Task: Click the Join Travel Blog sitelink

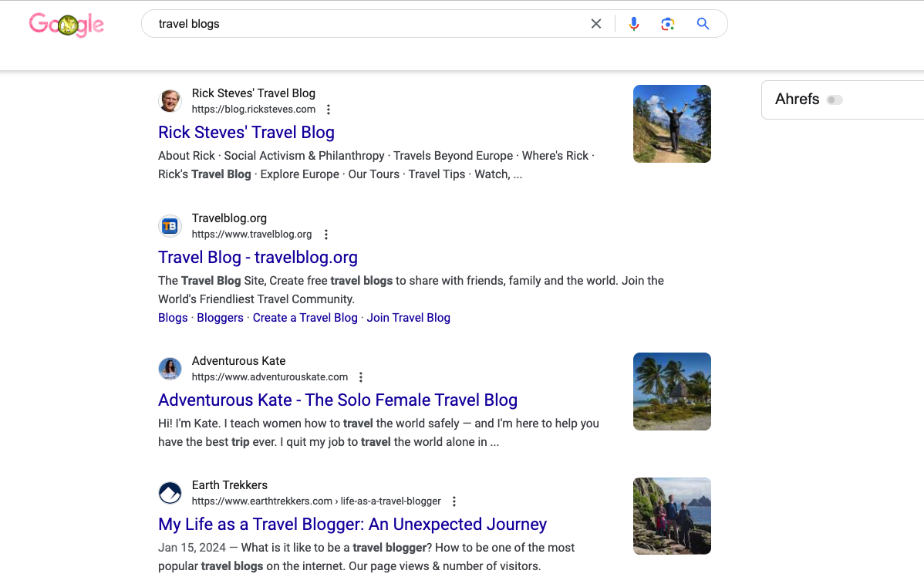Action: click(408, 317)
